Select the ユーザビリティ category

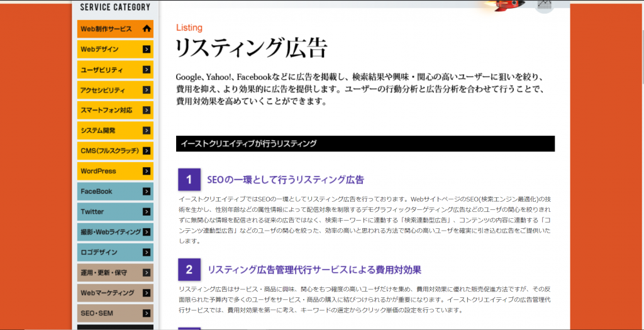(116, 70)
